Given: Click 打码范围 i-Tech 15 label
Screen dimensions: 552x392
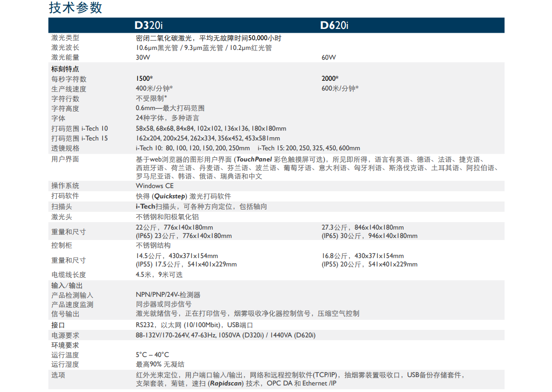Looking at the screenshot, I should tap(80, 139).
